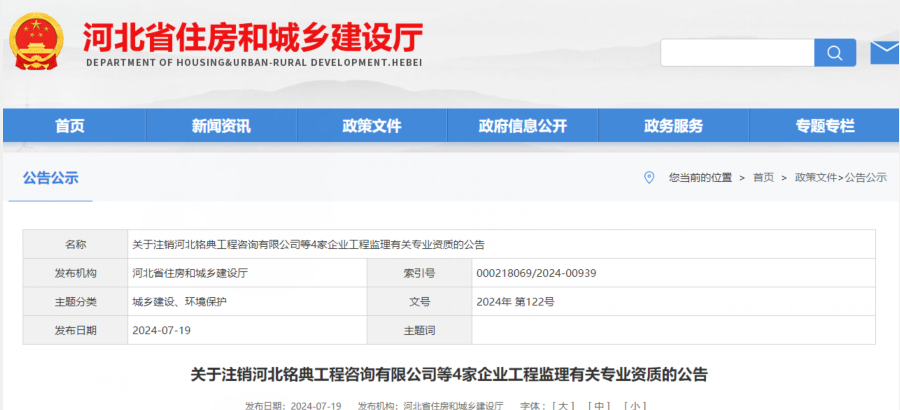Open the mail envelope icon
This screenshot has width=900, height=410.
coord(885,52)
